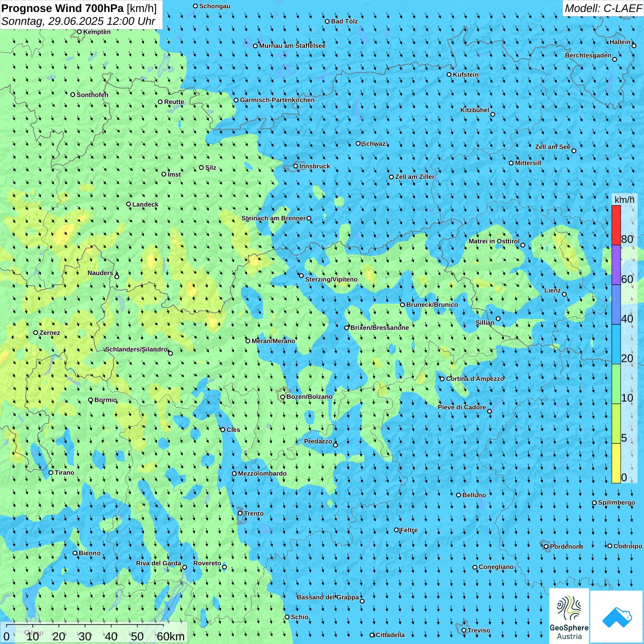Click the Sterzing/Vipiteno marker
The height and width of the screenshot is (644, 644).
(301, 276)
